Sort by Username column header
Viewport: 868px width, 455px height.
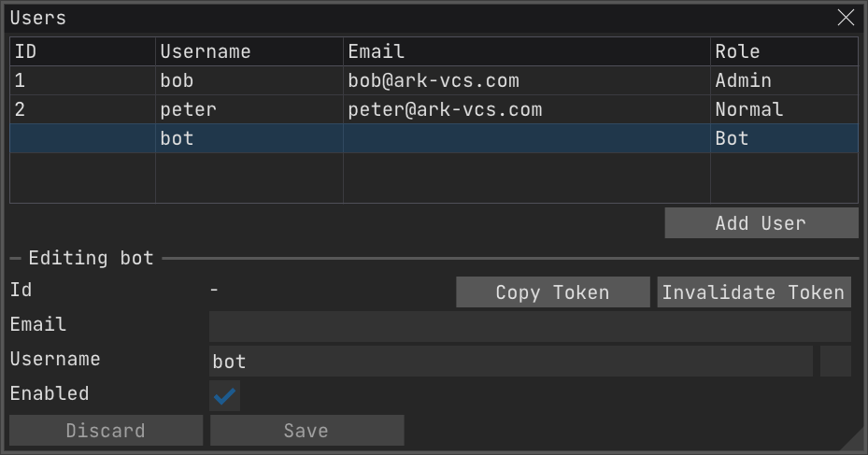[x=206, y=51]
